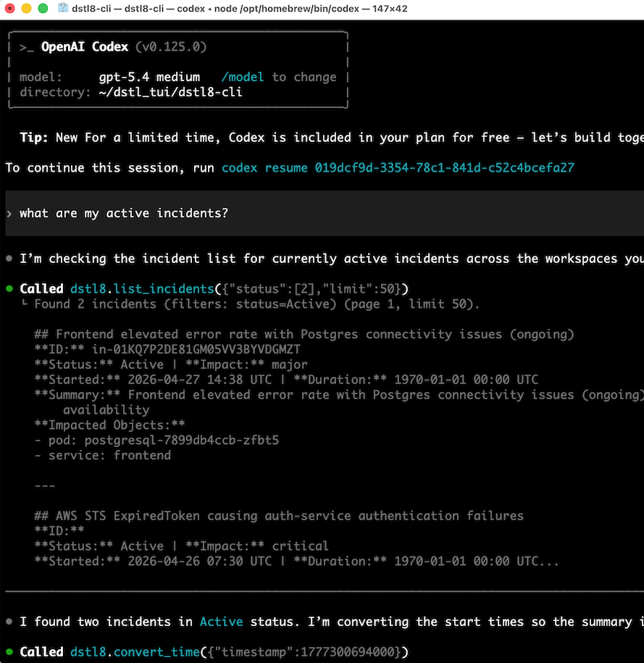Image resolution: width=644 pixels, height=663 pixels.
Task: Close the terminal window with red button
Action: click(x=9, y=8)
